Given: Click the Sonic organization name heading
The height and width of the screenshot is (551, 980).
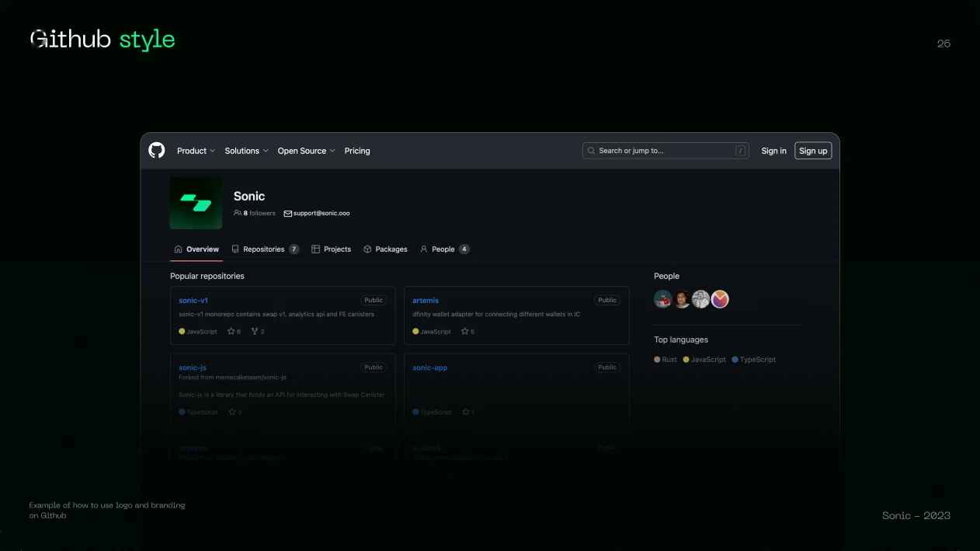Looking at the screenshot, I should pyautogui.click(x=249, y=197).
